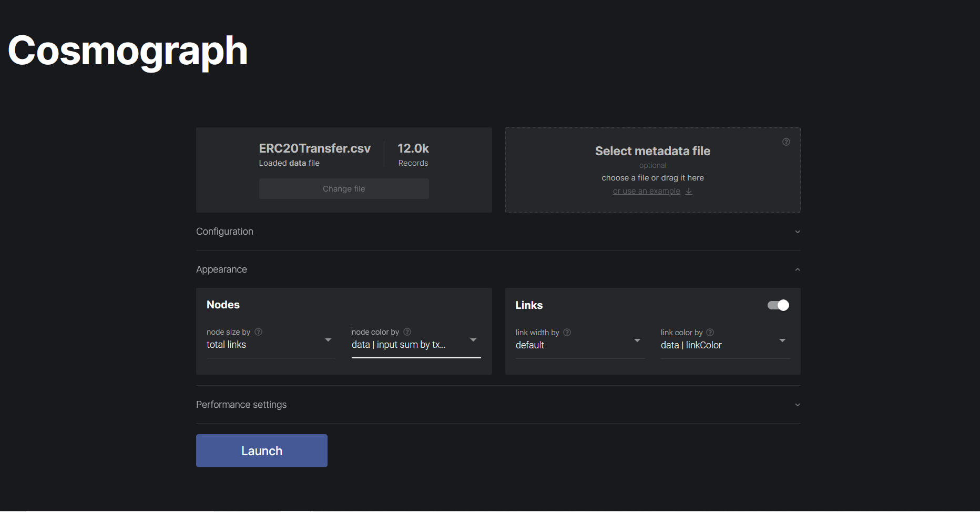The height and width of the screenshot is (512, 980).
Task: Click help icon next to 'link color by'
Action: tap(710, 333)
